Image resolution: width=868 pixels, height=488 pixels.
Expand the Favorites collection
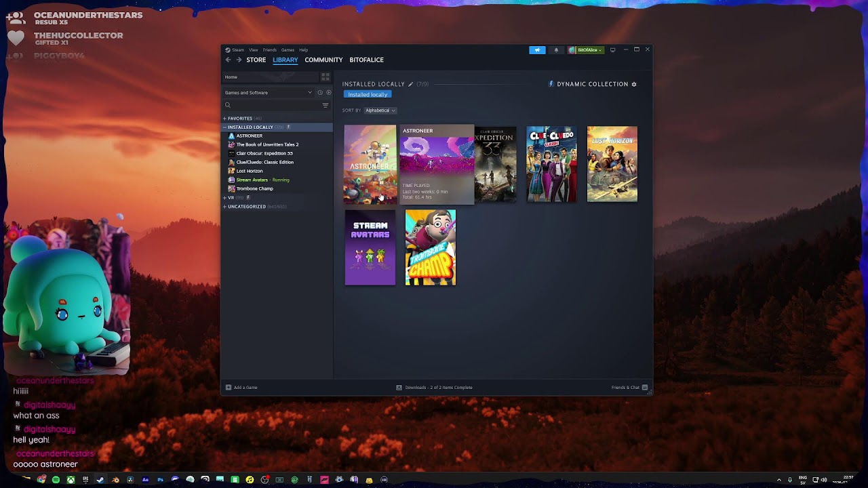224,119
